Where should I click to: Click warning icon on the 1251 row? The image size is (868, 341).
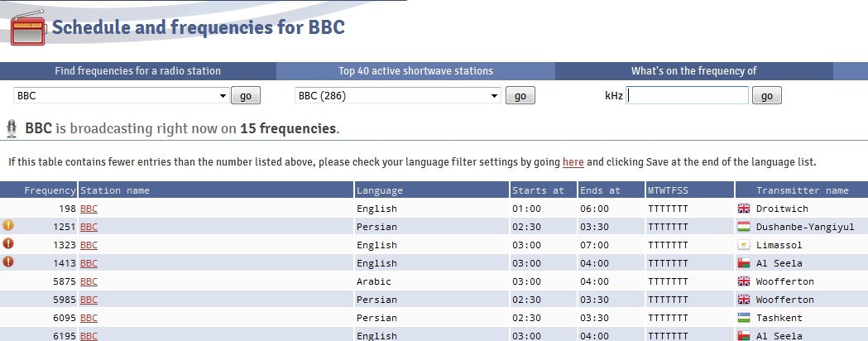click(x=8, y=225)
